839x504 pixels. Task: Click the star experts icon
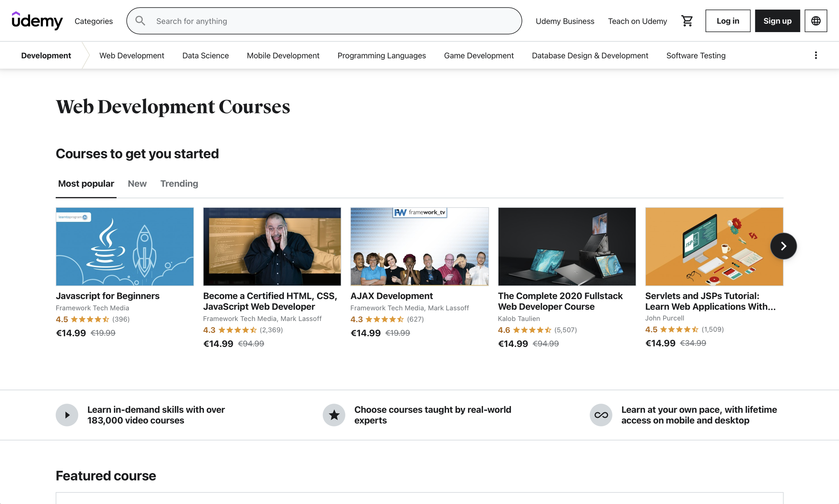click(334, 415)
